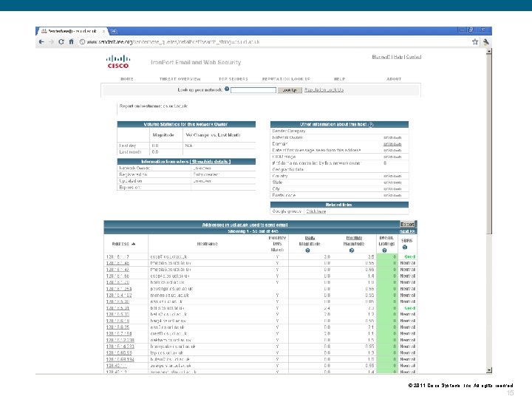Click the Report on hostname cs.ucl.ac.uk text
The image size is (532, 399).
154,106
